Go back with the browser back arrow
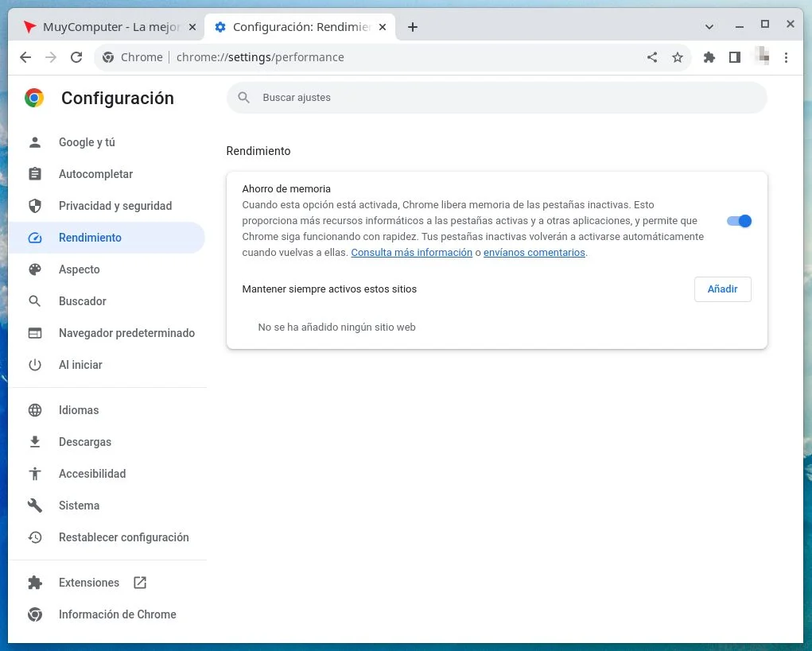This screenshot has width=812, height=651. pyautogui.click(x=25, y=57)
